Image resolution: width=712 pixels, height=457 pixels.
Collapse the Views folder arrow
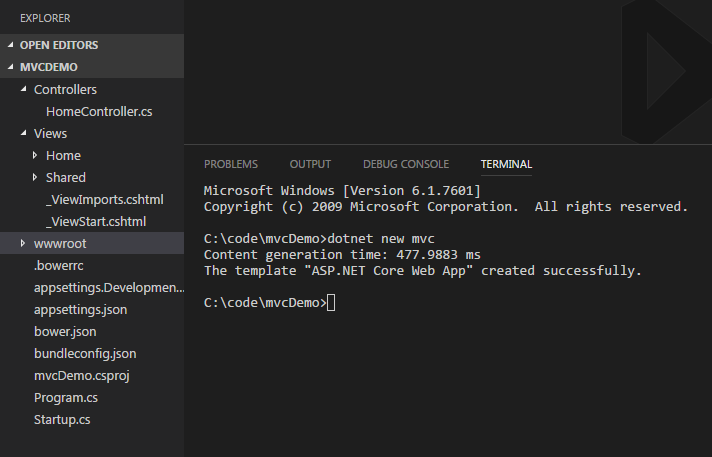[24, 133]
